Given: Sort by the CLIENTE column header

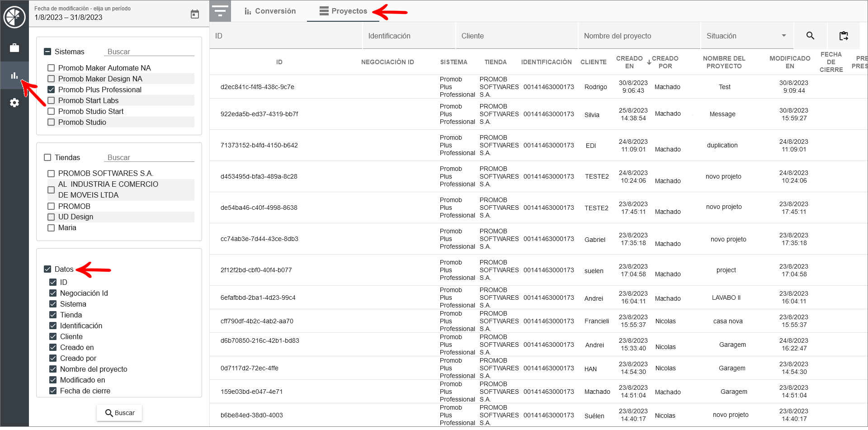Looking at the screenshot, I should (593, 62).
